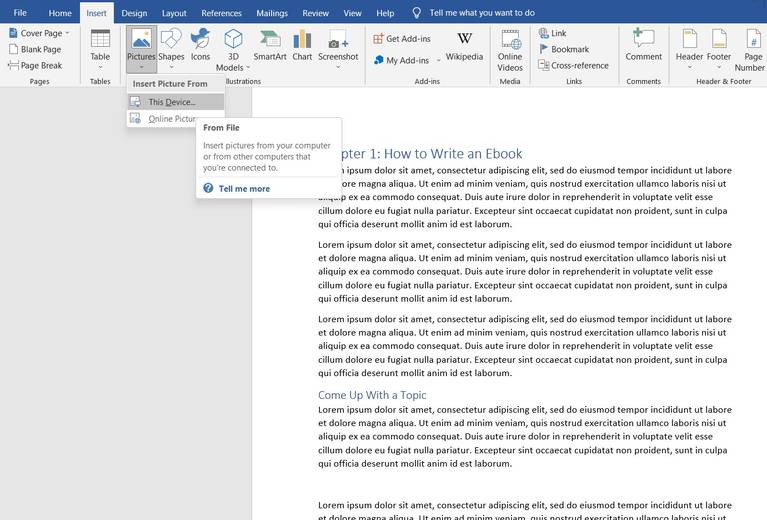Insert a SmartArt graphic
The width and height of the screenshot is (767, 520).
(x=270, y=45)
